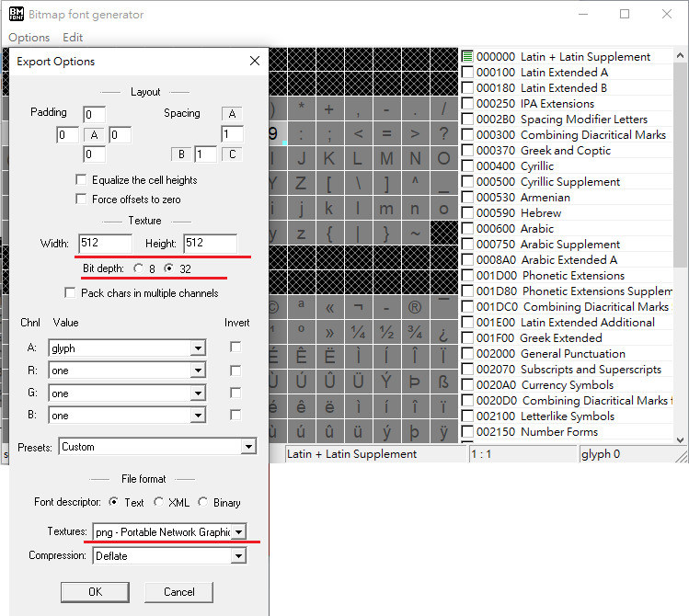Click the inverted question mark glyph

pyautogui.click(x=444, y=332)
